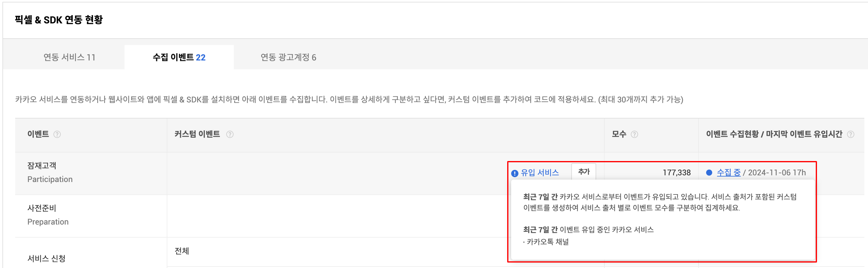868x268 pixels.
Task: Switch to the 연동 서비스 11 tab
Action: coord(70,57)
